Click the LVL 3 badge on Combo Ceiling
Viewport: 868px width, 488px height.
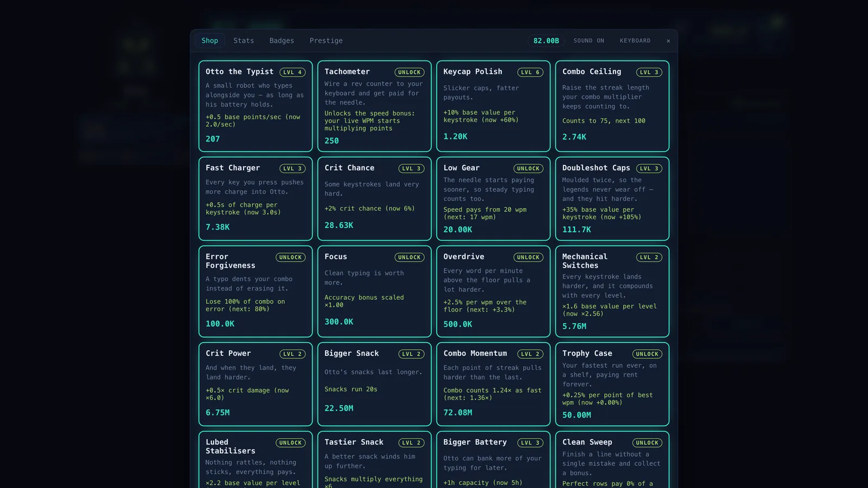pyautogui.click(x=649, y=72)
